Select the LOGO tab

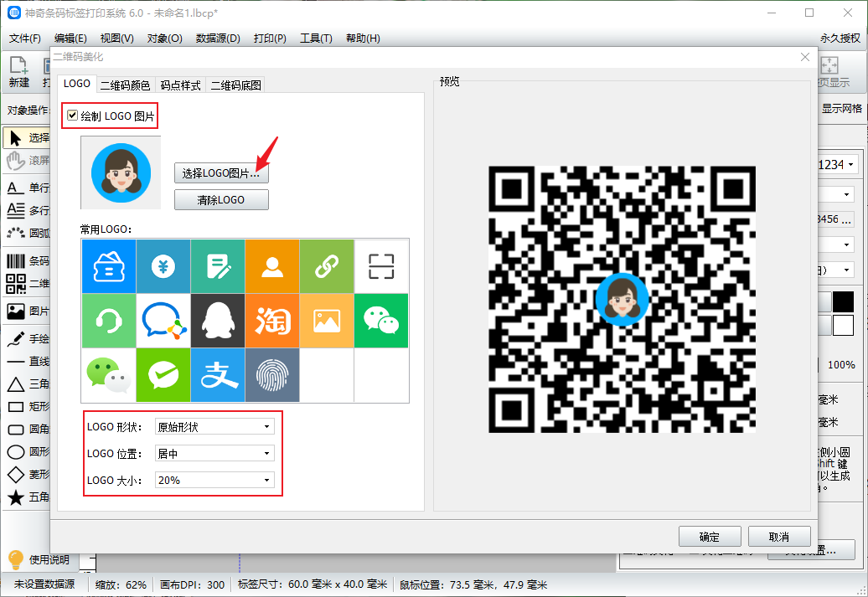point(77,84)
